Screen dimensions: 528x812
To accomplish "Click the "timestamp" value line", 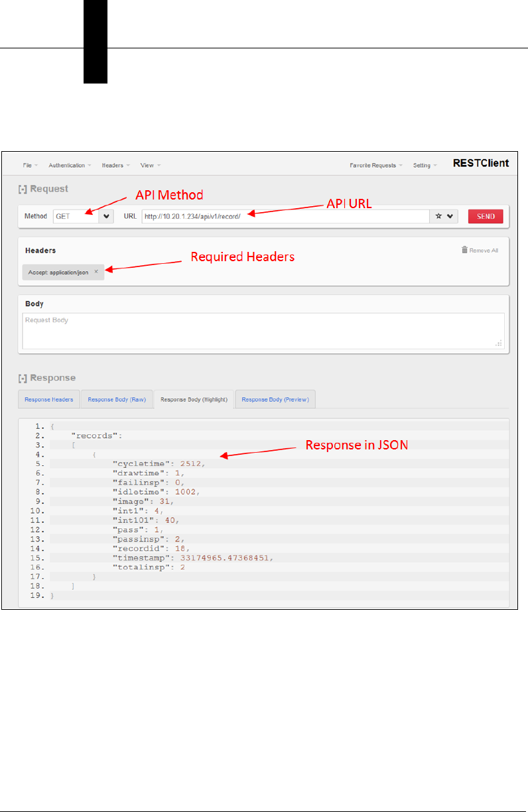I will 192,558.
